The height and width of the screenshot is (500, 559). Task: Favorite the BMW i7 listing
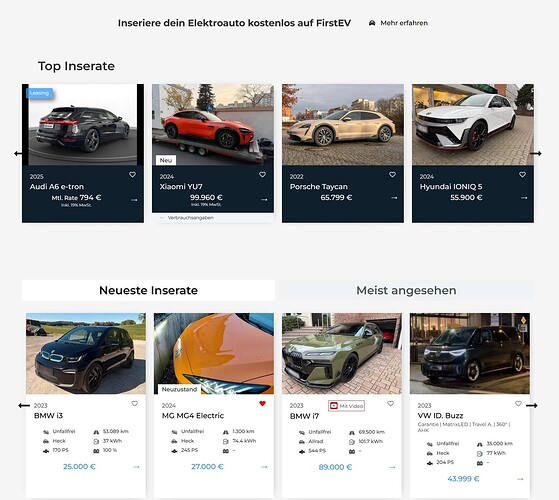pos(390,404)
